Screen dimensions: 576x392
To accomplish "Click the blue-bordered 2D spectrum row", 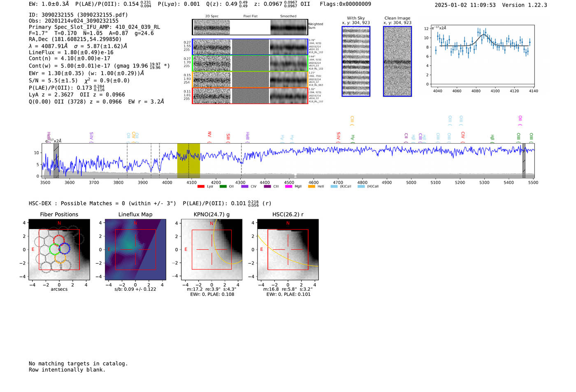I will 250,47.
